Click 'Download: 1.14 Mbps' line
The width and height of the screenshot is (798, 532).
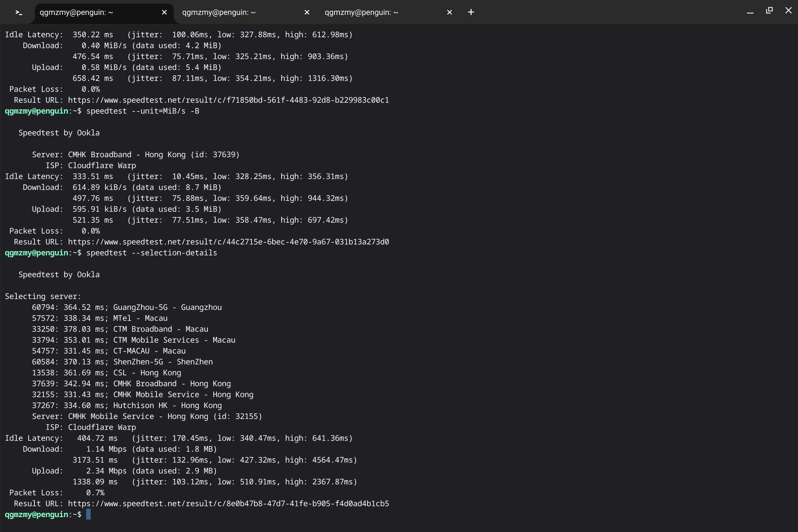120,449
